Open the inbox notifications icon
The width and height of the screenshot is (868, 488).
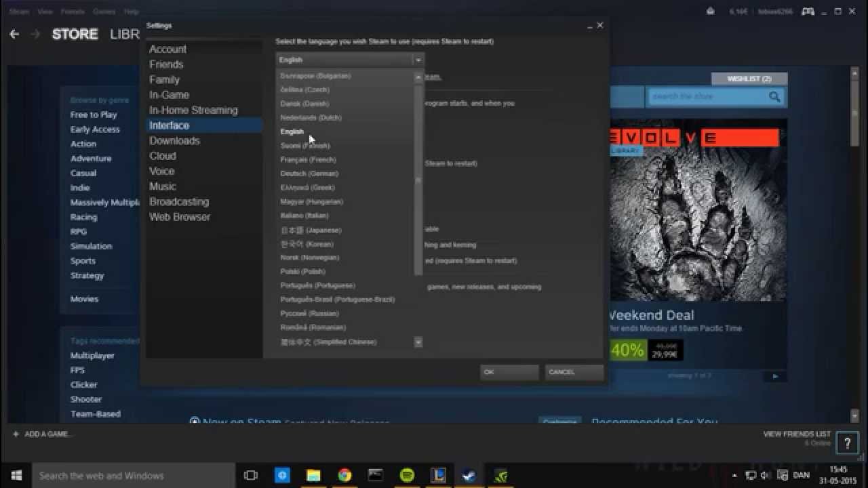(x=710, y=12)
